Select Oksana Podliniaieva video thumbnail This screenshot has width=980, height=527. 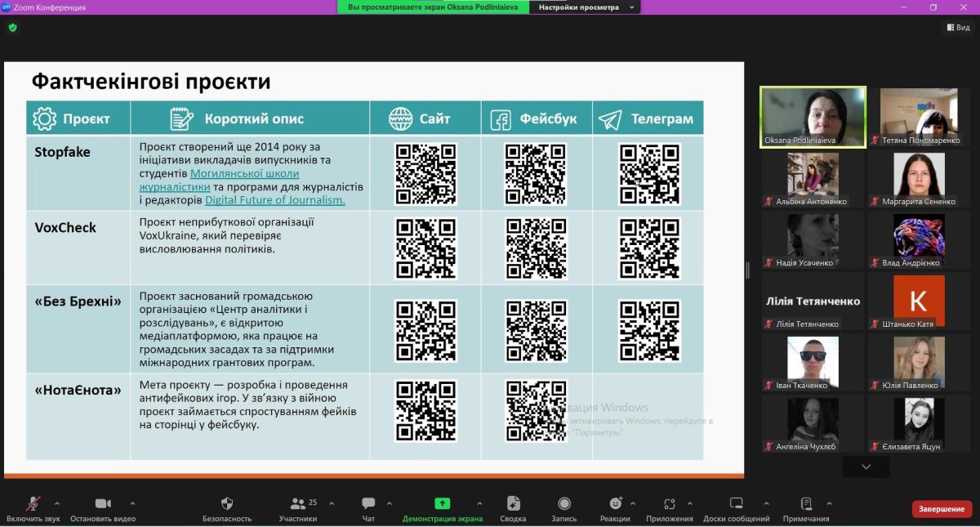tap(813, 117)
